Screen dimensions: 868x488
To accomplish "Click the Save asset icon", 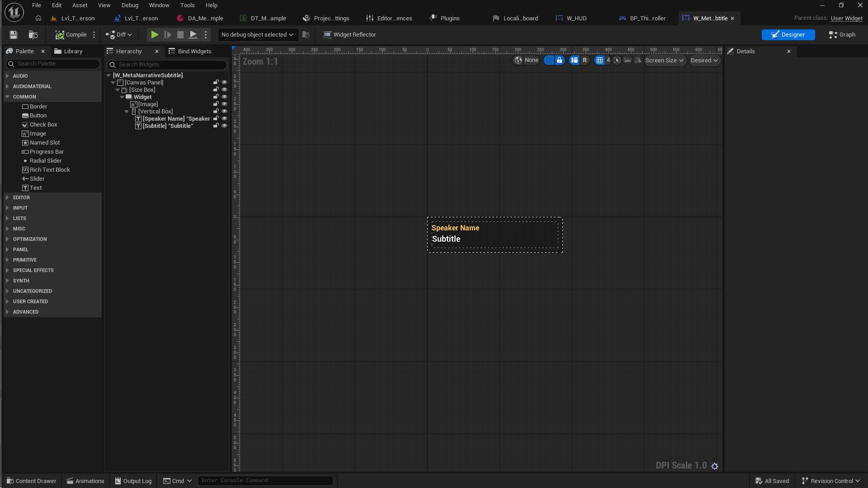I will point(13,34).
